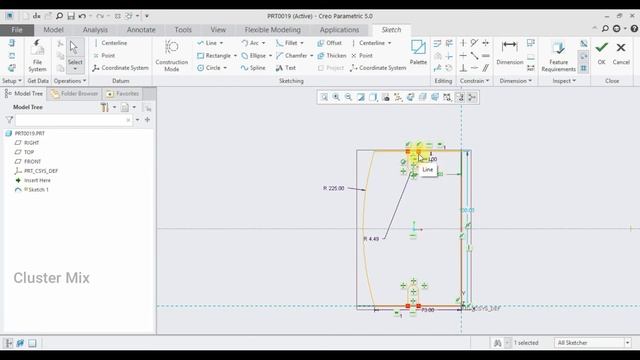Use the Thicken sketch tool
Screen dimensions: 640x360
[x=332, y=56]
